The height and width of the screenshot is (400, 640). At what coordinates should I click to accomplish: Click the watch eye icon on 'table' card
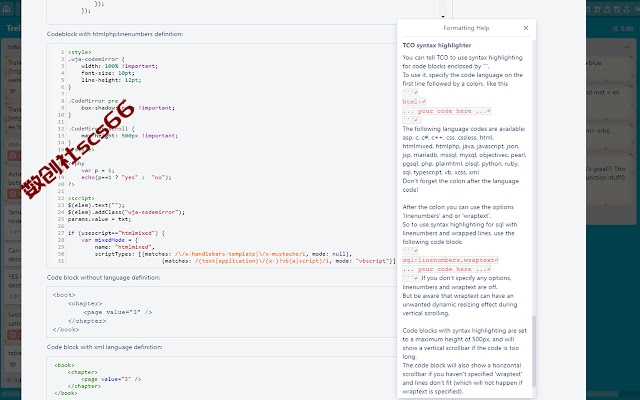13,364
